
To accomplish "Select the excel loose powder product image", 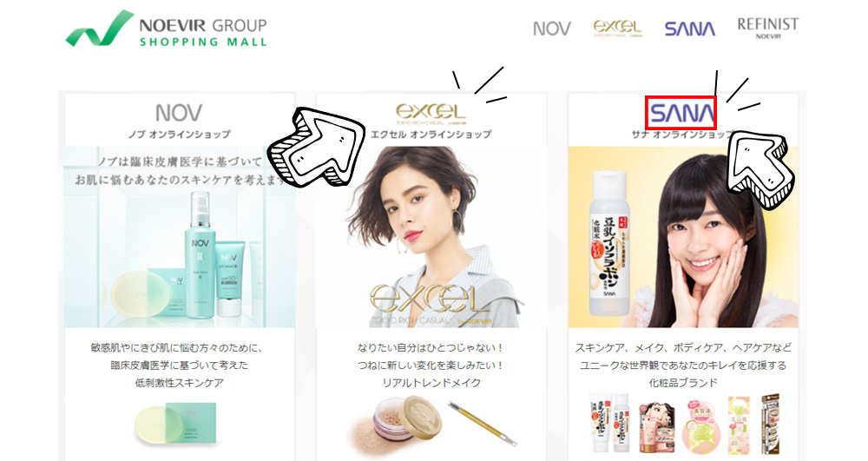I will [x=431, y=424].
